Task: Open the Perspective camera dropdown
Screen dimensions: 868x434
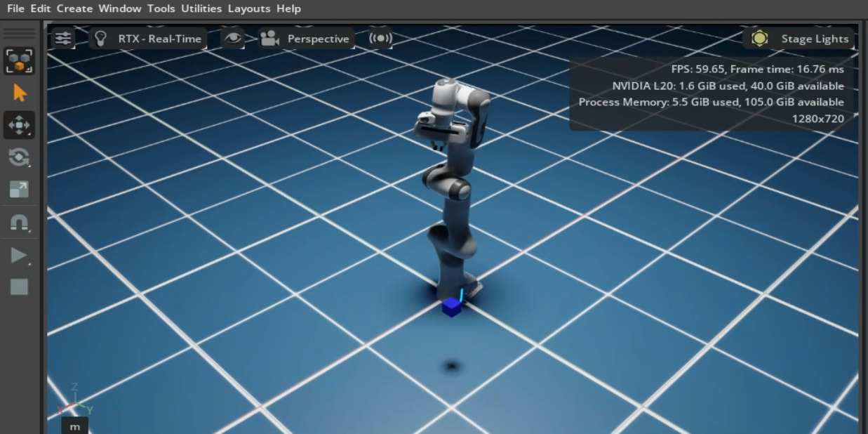Action: 306,39
